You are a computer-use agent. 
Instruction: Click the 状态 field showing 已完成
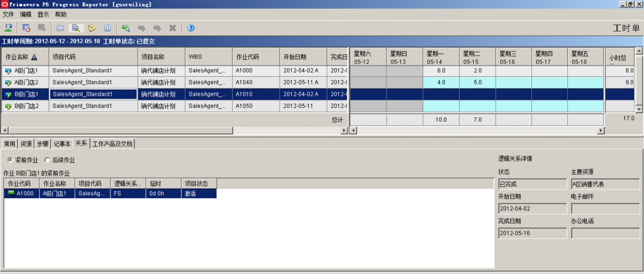[532, 184]
